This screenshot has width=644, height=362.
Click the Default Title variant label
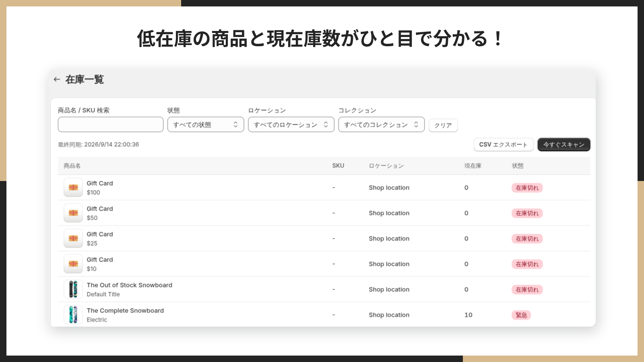pyautogui.click(x=103, y=294)
